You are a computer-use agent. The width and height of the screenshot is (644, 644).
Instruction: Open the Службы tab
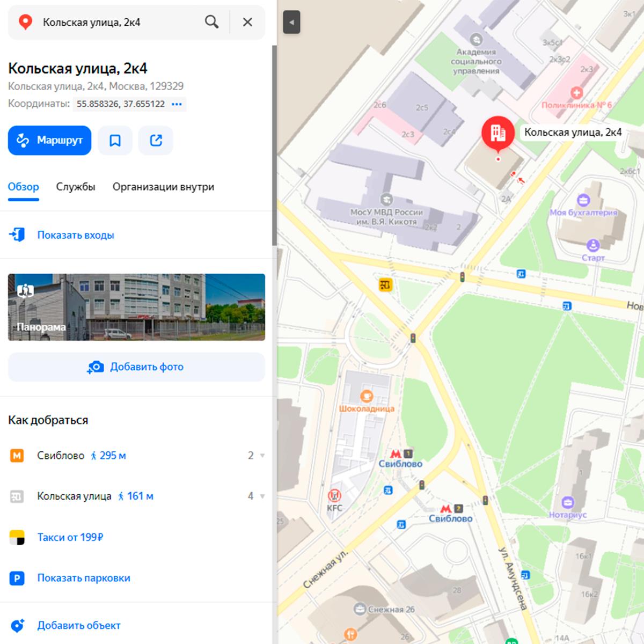(x=76, y=187)
